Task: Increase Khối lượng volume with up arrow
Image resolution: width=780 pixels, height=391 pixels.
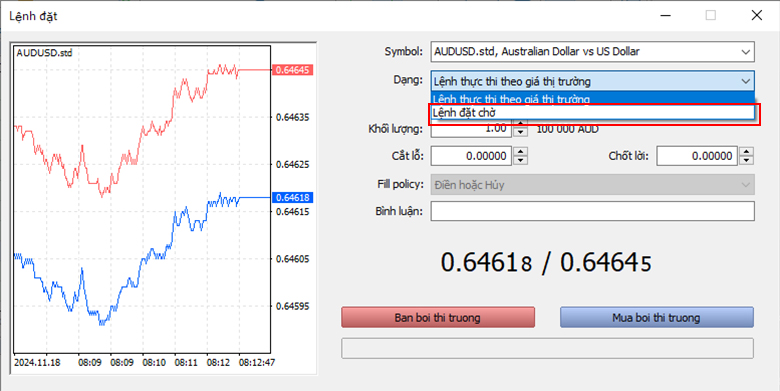Action: click(x=520, y=124)
